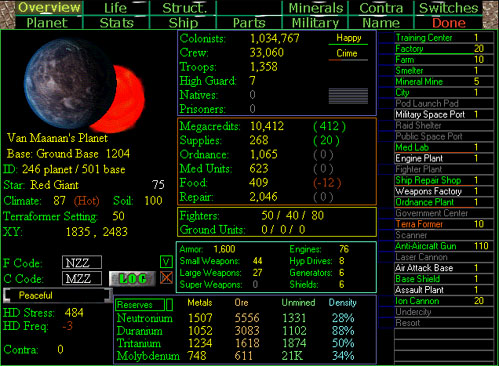Image resolution: width=499 pixels, height=366 pixels.
Task: Click the orange X box icon
Action: [166, 278]
